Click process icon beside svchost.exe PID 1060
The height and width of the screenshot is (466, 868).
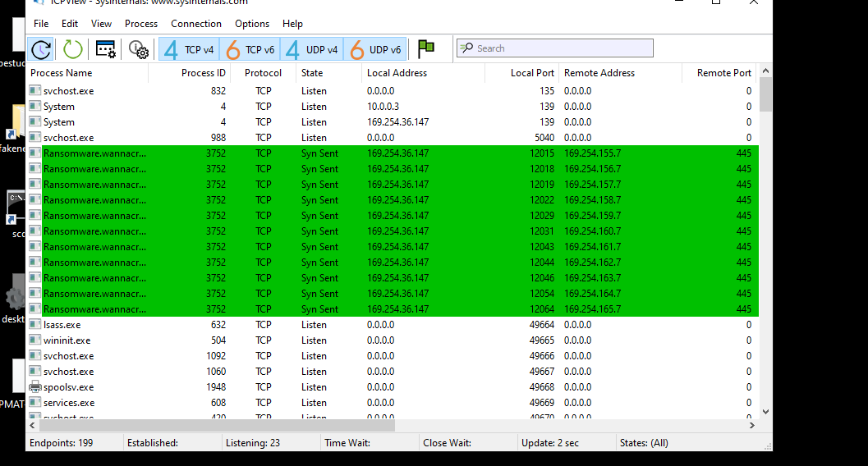[34, 371]
